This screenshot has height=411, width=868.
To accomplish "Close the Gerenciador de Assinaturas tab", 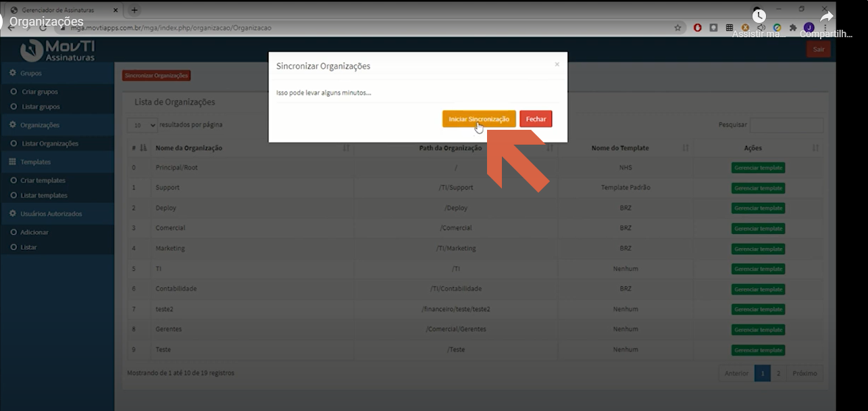I will point(116,10).
